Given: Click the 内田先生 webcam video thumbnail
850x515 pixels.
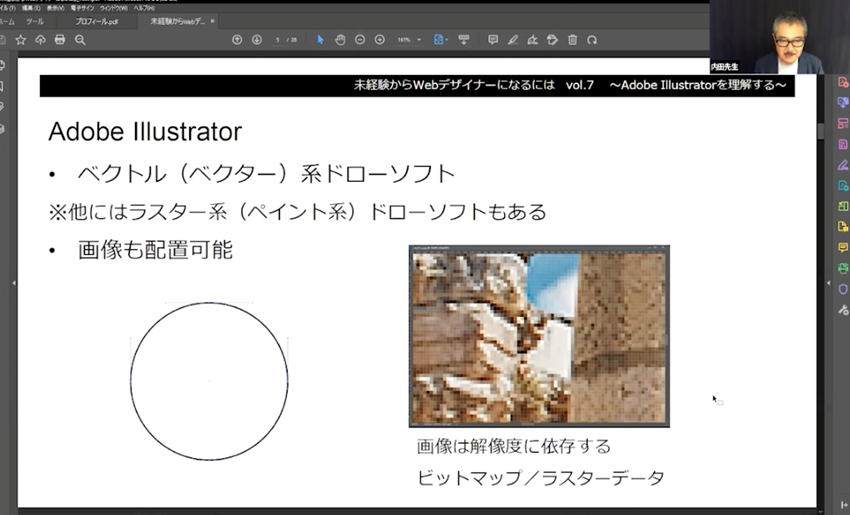Looking at the screenshot, I should (780, 37).
